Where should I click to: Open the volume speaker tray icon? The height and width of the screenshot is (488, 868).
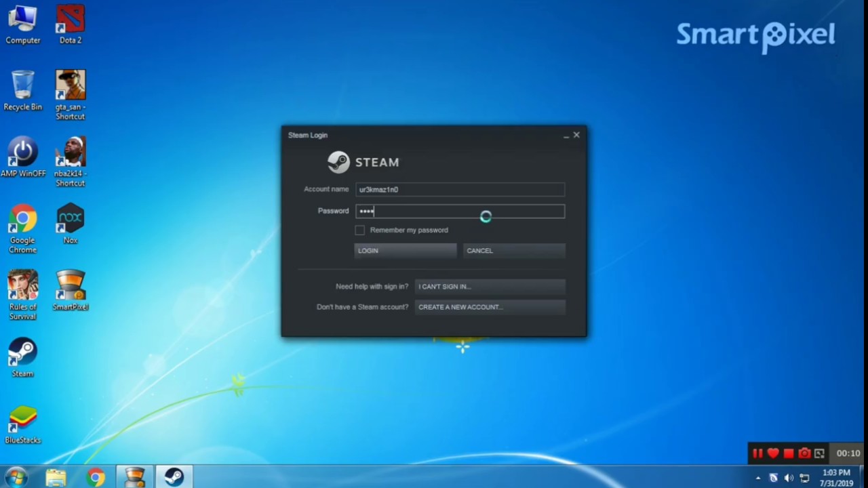point(789,478)
